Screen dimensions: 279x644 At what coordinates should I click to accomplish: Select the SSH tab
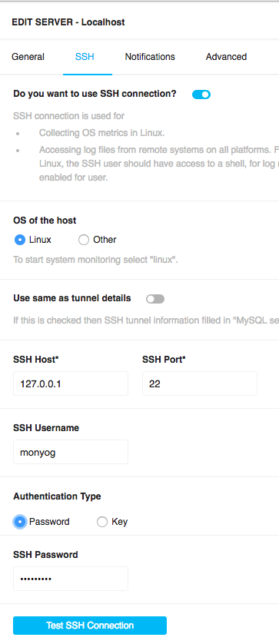[85, 57]
